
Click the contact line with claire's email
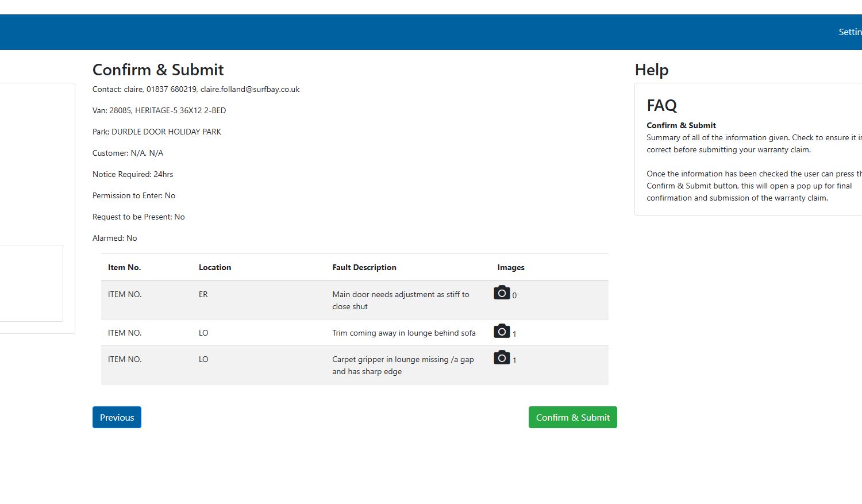click(x=196, y=89)
